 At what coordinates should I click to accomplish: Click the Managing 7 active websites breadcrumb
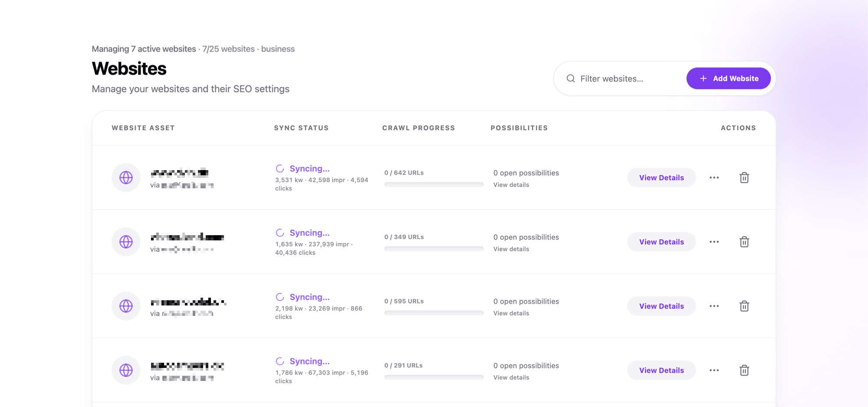click(x=143, y=49)
